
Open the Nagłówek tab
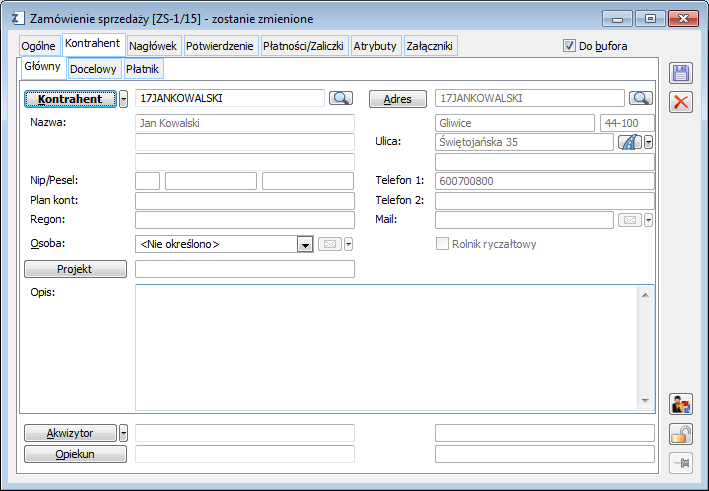point(153,46)
